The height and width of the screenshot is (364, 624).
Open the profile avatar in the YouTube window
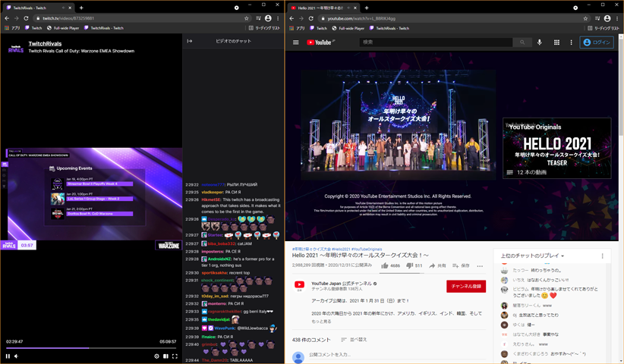607,18
